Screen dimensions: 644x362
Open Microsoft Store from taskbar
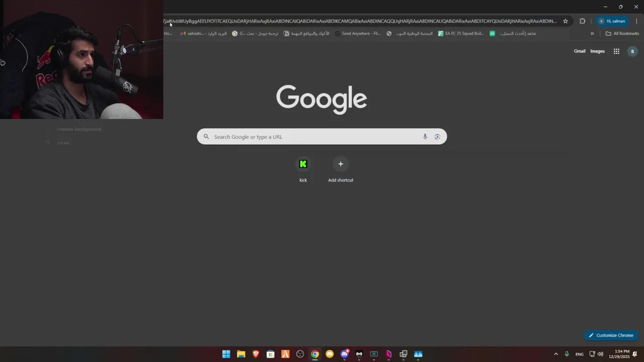click(x=271, y=354)
